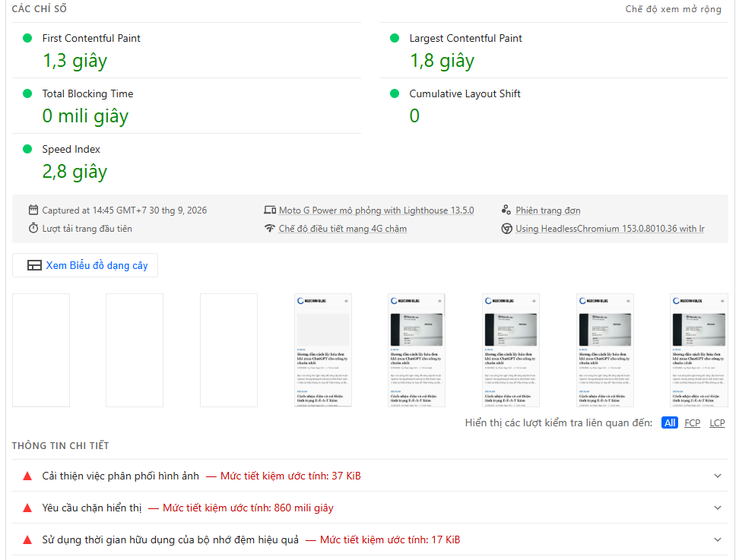This screenshot has height=560, width=739.
Task: Click the green dot for First Contentful Paint
Action: 27,38
